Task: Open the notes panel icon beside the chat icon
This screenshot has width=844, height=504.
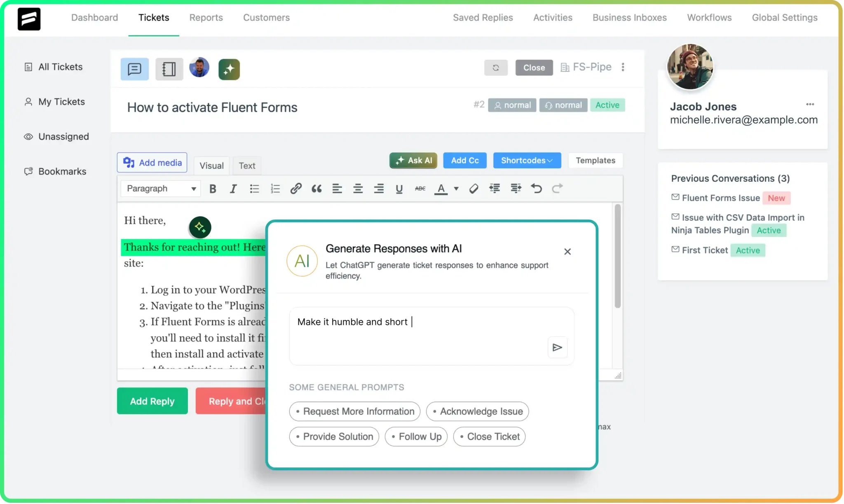Action: (169, 69)
